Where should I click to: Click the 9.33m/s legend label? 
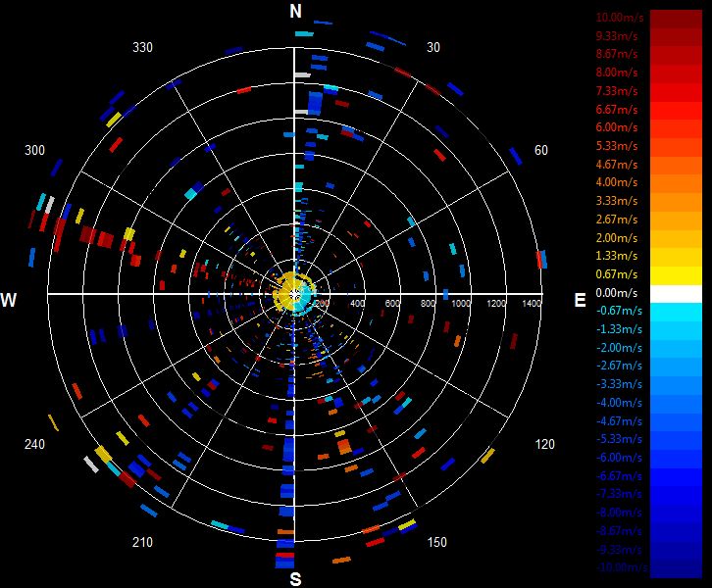(x=617, y=36)
